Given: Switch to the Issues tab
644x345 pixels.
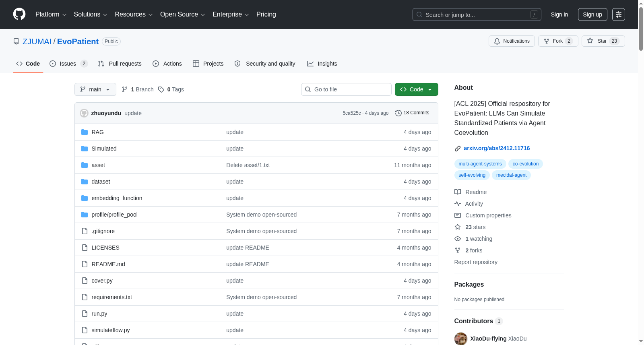Looking at the screenshot, I should (x=68, y=64).
